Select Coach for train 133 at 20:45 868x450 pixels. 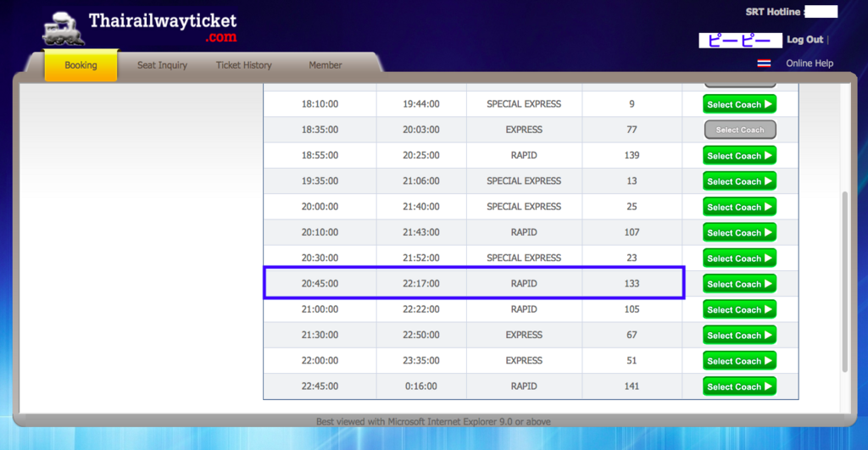(739, 284)
